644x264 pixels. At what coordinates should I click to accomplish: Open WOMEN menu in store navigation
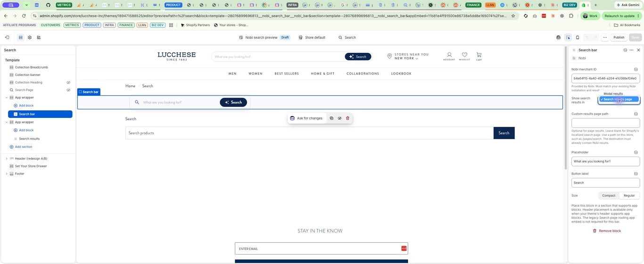tap(256, 74)
